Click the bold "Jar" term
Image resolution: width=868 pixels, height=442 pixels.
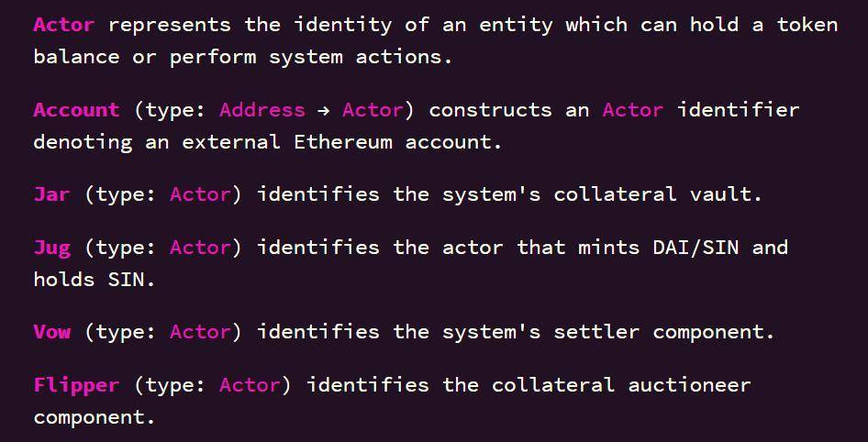coord(51,194)
